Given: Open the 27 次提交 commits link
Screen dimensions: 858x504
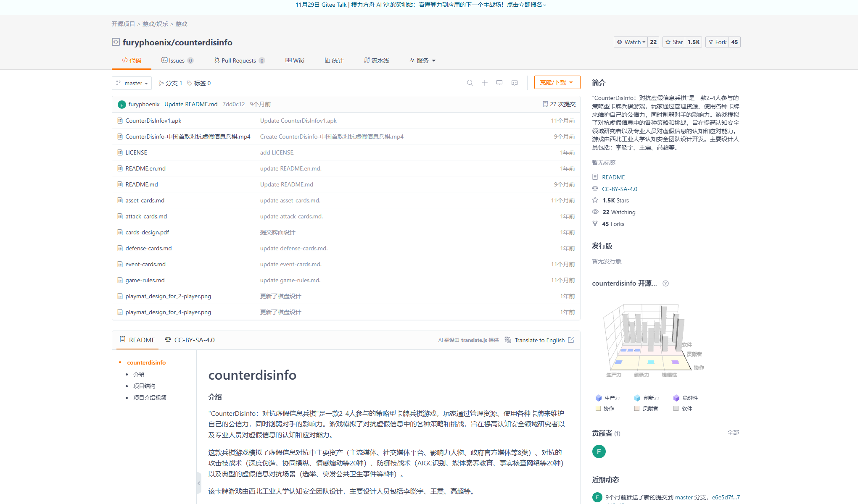Looking at the screenshot, I should click(x=559, y=104).
